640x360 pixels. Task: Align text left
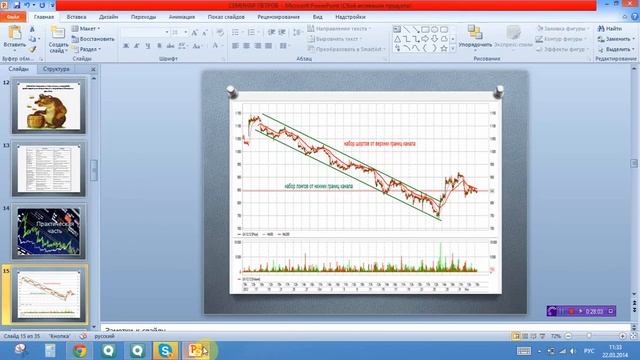click(236, 46)
